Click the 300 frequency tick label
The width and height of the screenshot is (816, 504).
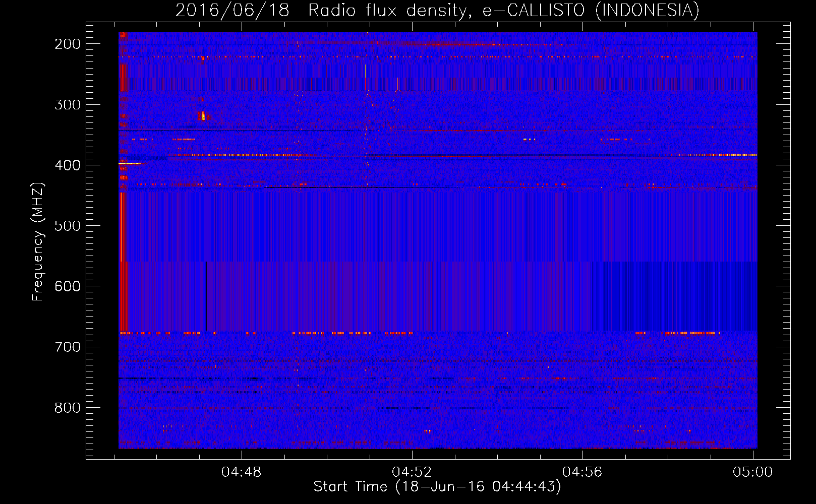click(x=68, y=105)
